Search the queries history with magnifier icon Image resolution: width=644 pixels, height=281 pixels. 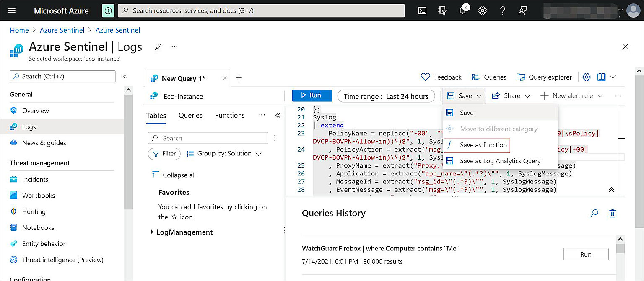pos(594,213)
